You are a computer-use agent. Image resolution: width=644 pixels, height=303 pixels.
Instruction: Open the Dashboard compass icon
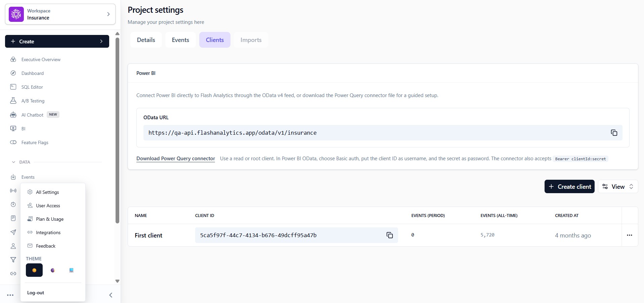[x=13, y=73]
